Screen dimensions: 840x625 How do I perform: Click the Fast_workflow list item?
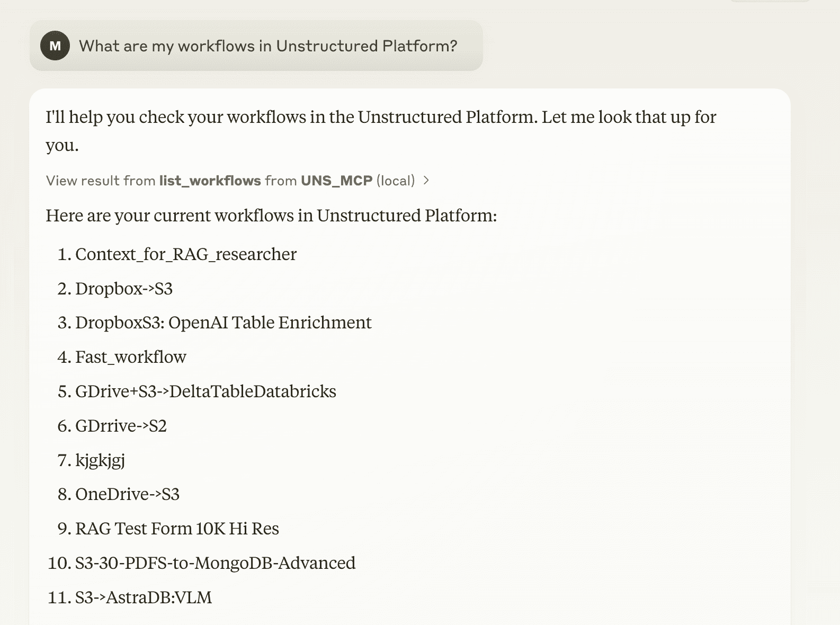131,357
